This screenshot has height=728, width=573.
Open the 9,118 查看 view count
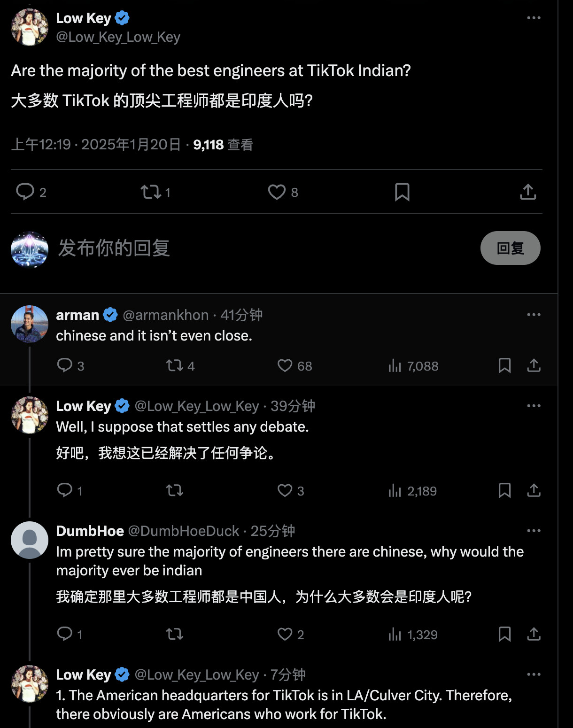click(223, 145)
